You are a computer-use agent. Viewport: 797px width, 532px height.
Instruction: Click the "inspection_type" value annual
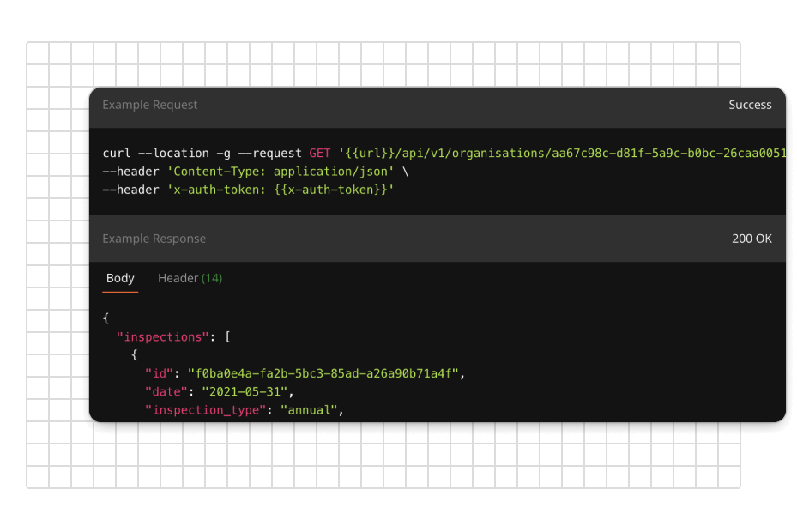[309, 410]
